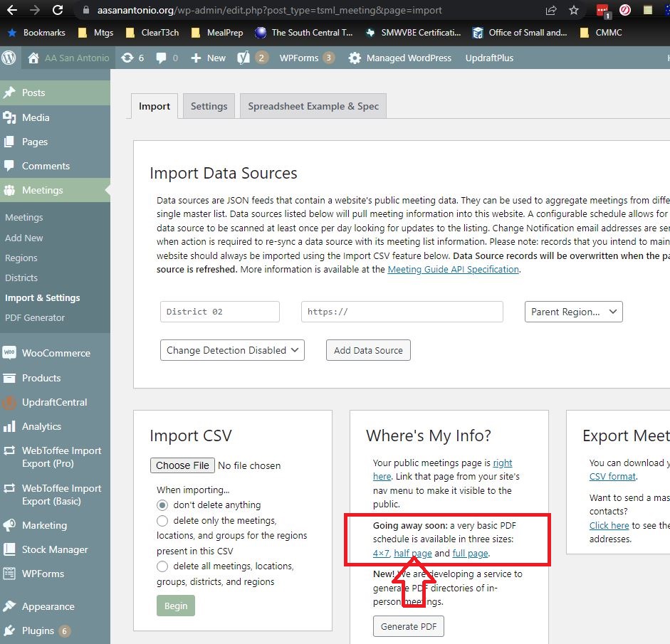Open the Mtgs bookmarks folder
The height and width of the screenshot is (644, 670).
tap(95, 33)
